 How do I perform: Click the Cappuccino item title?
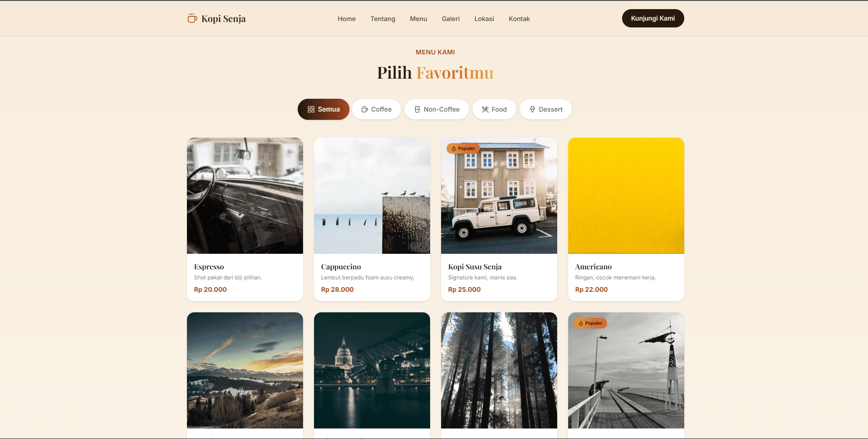point(341,267)
